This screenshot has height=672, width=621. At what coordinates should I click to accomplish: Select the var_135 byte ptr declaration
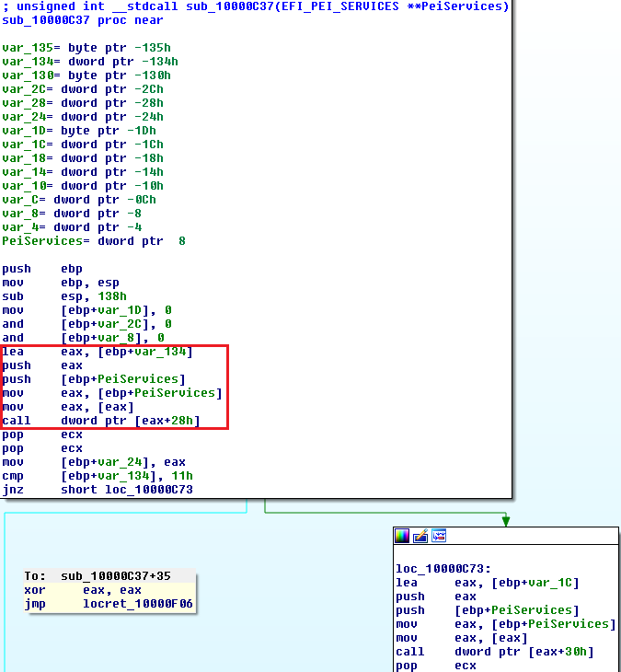coord(86,48)
